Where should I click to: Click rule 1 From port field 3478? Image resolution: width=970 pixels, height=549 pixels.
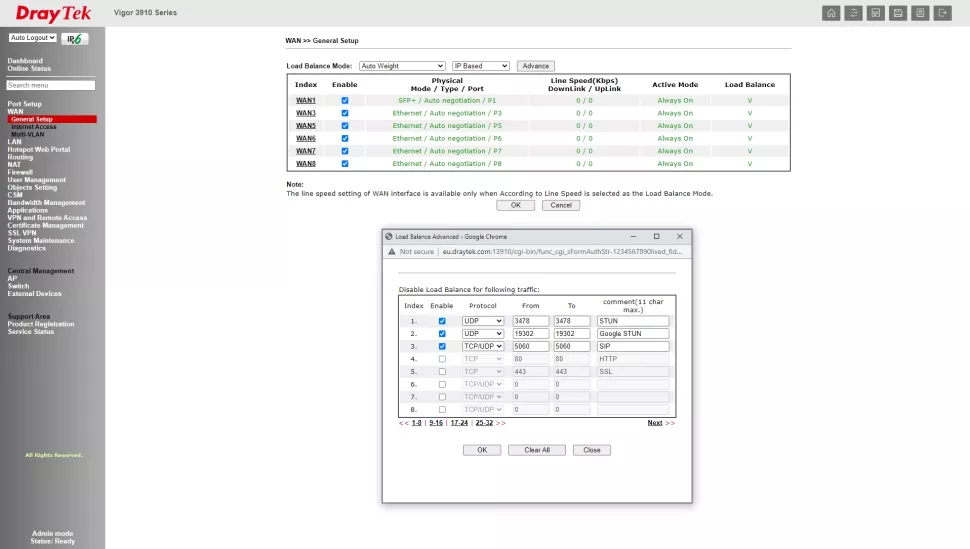[531, 321]
